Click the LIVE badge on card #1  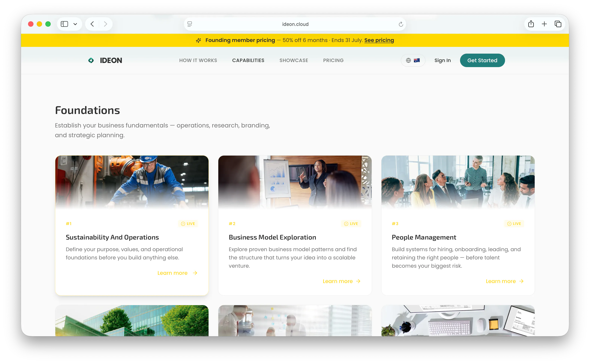click(x=188, y=224)
